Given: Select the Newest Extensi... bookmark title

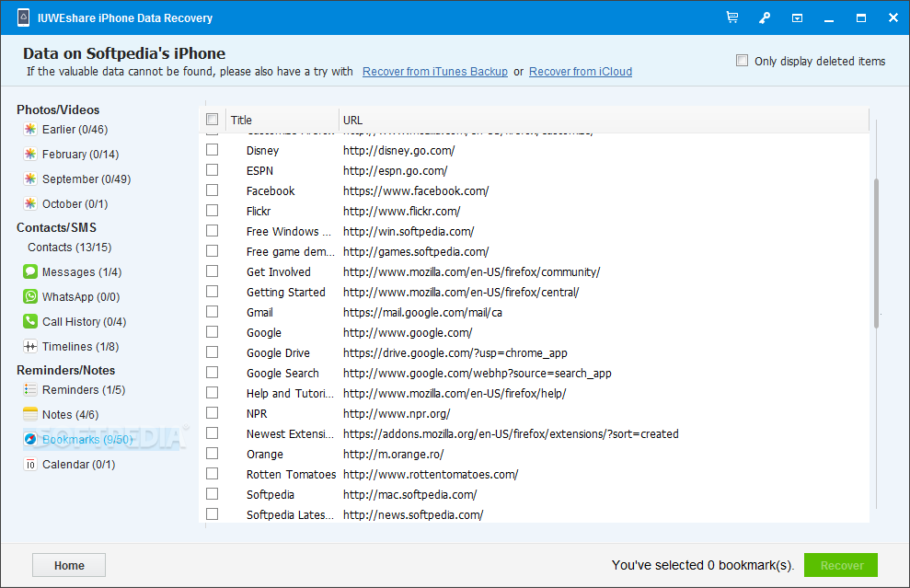Looking at the screenshot, I should (x=290, y=433).
